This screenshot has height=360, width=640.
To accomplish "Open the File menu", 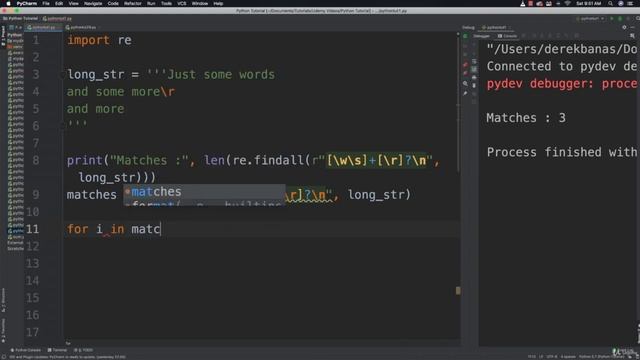I will pyautogui.click(x=46, y=3).
